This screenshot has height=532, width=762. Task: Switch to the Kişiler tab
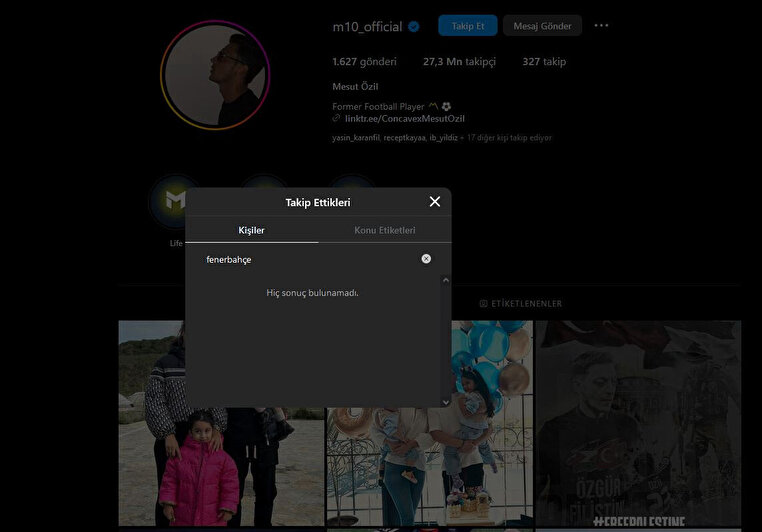click(x=252, y=230)
